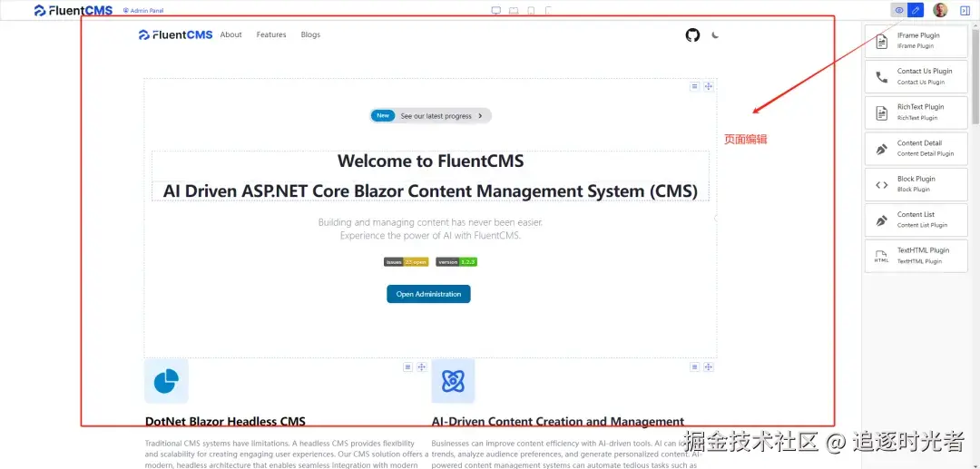Click the atom feature icon
Image resolution: width=980 pixels, height=469 pixels.
[453, 381]
